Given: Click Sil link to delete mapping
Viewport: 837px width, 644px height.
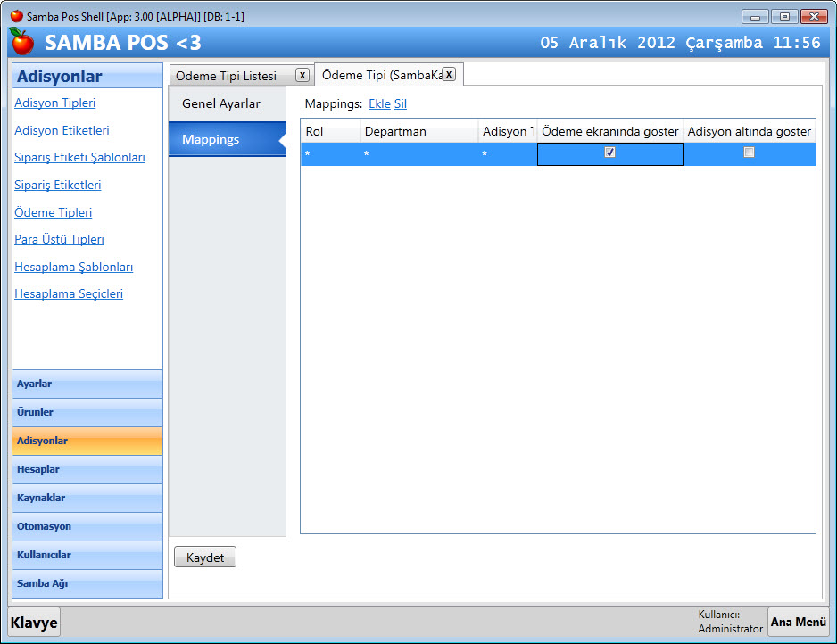Looking at the screenshot, I should 401,103.
